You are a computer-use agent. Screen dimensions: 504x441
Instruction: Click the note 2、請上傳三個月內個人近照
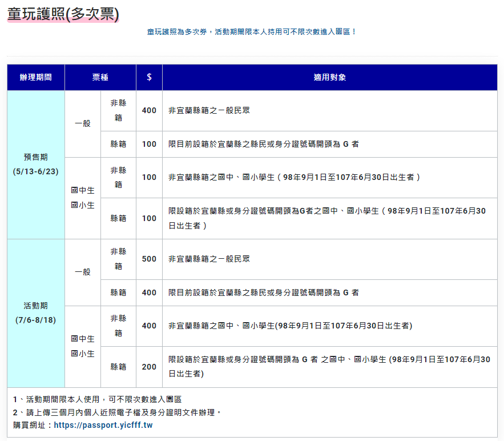[118, 412]
